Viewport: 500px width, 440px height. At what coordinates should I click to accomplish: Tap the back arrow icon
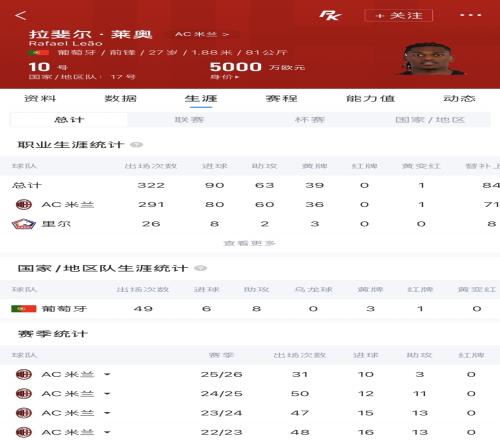point(21,15)
